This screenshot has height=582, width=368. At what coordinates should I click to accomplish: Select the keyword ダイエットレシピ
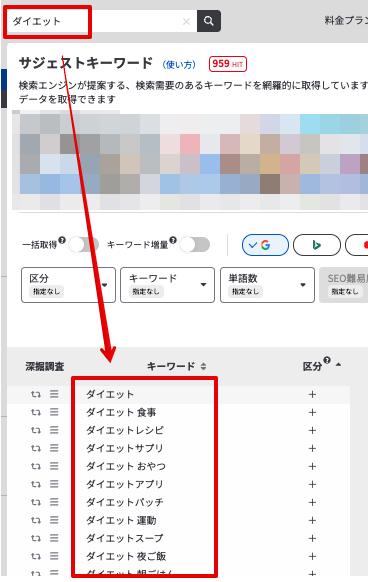[x=125, y=430]
